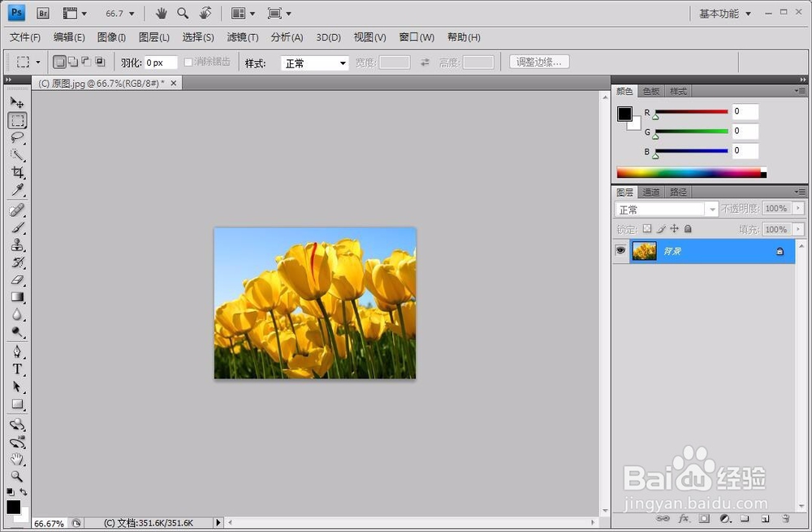The width and height of the screenshot is (812, 532).
Task: Enable the anti-alias checkbox
Action: tap(188, 63)
